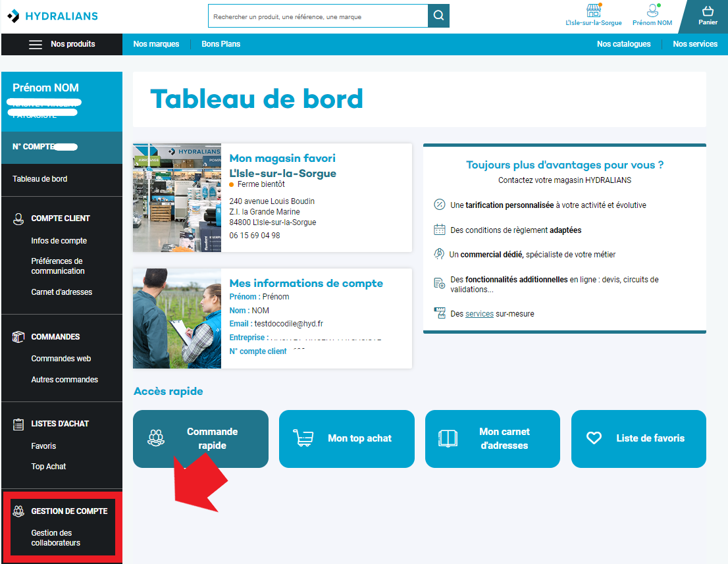Click the Gestion de compte people icon
The image size is (728, 564).
(x=18, y=511)
